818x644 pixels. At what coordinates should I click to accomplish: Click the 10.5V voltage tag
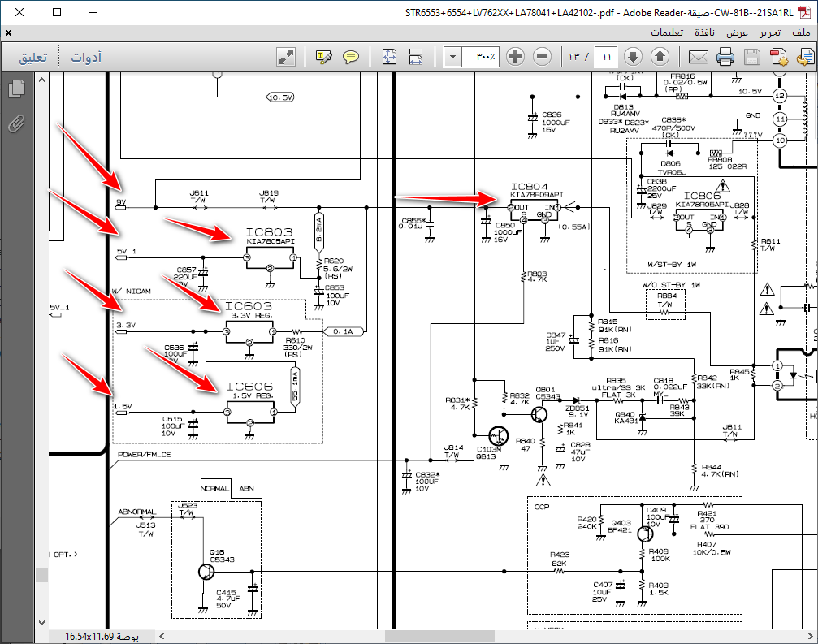[x=280, y=97]
